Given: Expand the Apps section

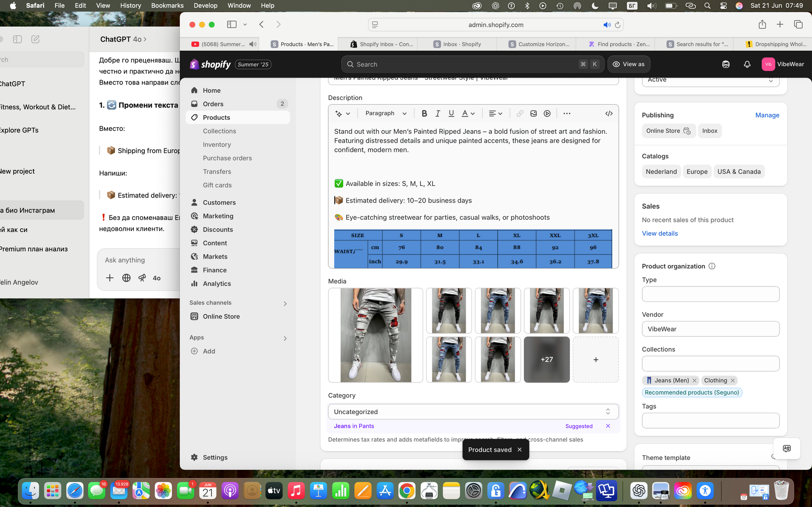Looking at the screenshot, I should [x=285, y=338].
